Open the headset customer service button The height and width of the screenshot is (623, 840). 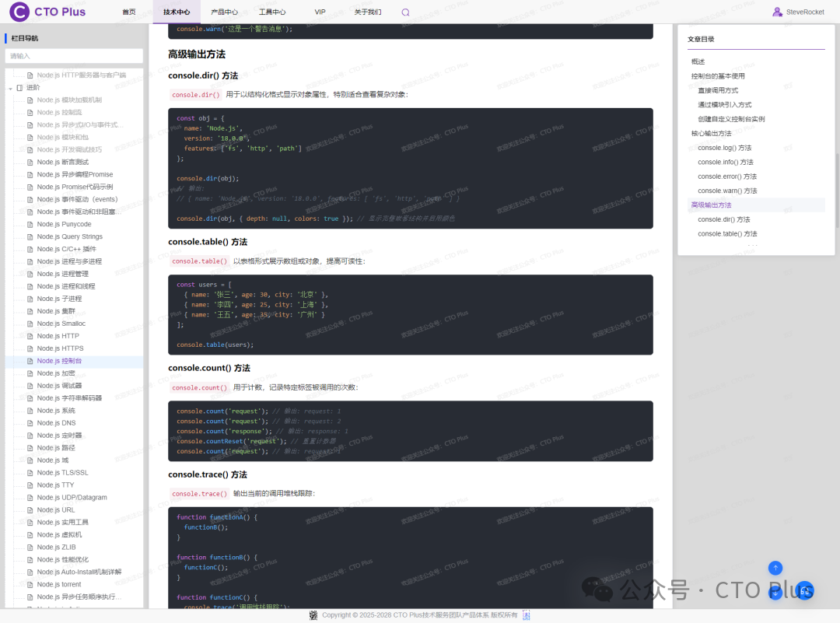click(805, 591)
